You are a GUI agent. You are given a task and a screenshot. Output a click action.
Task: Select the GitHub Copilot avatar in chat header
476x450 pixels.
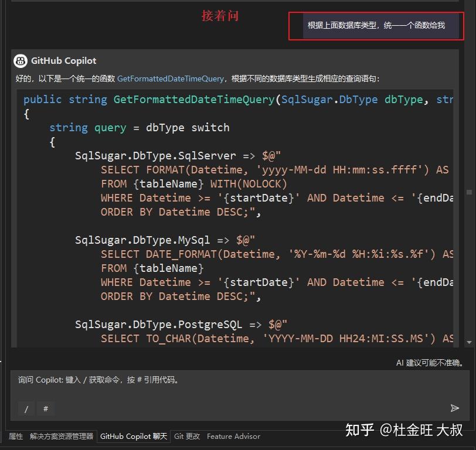[21, 60]
